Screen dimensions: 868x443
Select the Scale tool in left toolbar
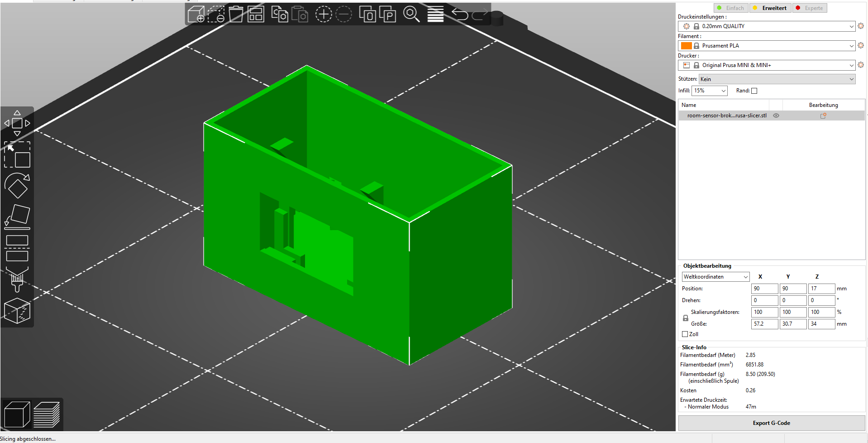pyautogui.click(x=17, y=154)
